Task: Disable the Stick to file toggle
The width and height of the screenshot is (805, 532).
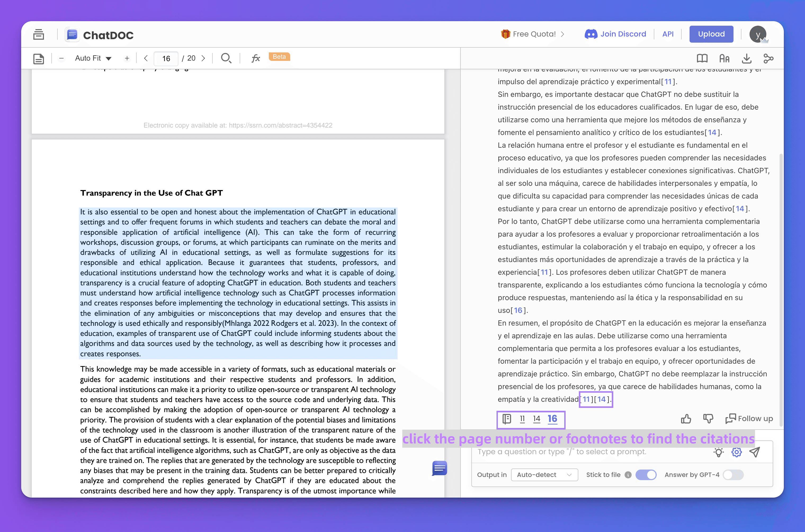Action: click(x=646, y=475)
